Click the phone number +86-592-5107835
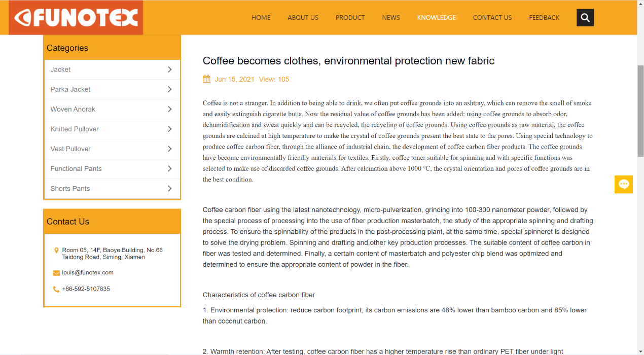The width and height of the screenshot is (644, 355). [x=86, y=289]
